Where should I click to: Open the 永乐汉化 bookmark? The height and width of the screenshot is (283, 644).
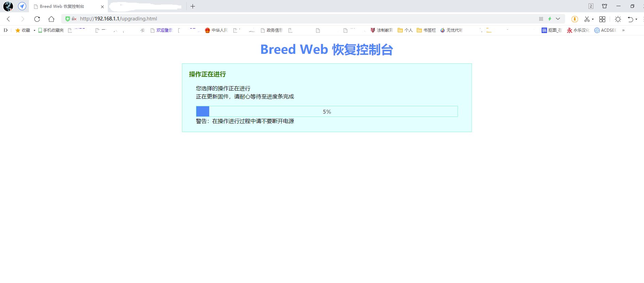click(x=578, y=30)
